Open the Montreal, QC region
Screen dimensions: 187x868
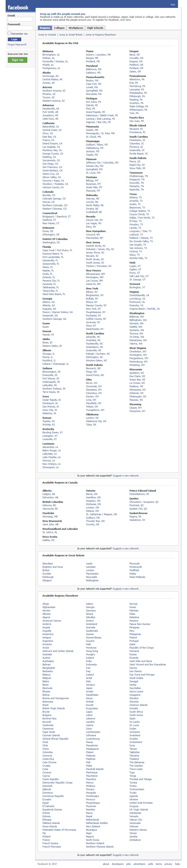pos(137,505)
